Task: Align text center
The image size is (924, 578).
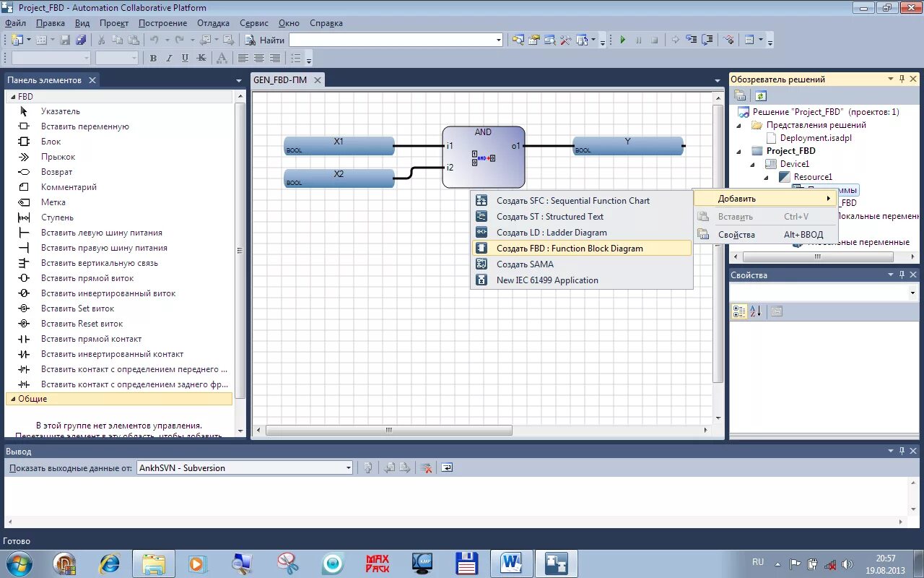Action: click(x=259, y=59)
